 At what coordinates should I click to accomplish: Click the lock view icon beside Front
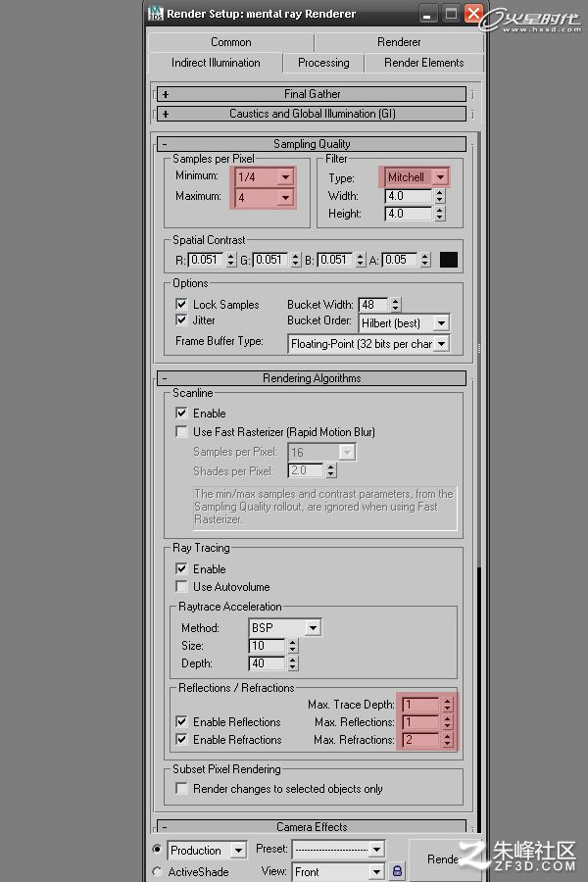click(397, 871)
